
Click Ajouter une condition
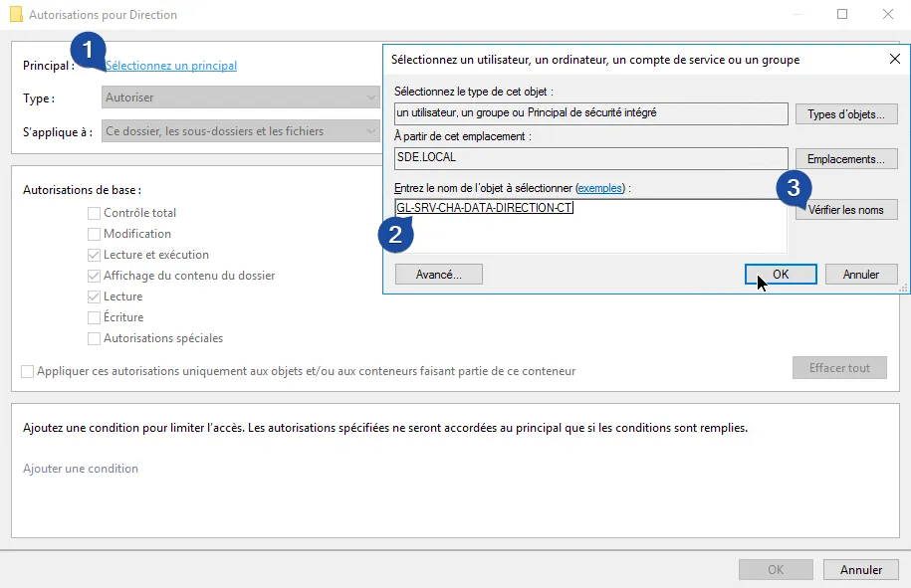pos(81,469)
